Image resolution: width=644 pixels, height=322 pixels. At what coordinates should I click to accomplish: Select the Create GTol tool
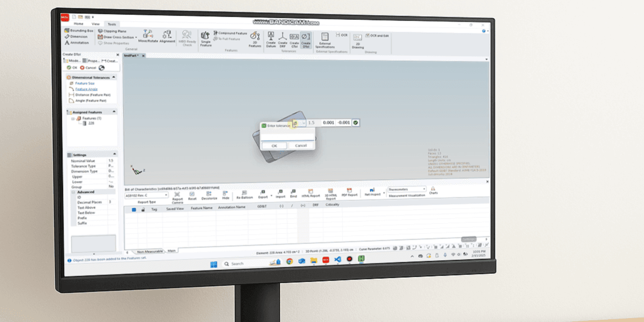point(294,38)
